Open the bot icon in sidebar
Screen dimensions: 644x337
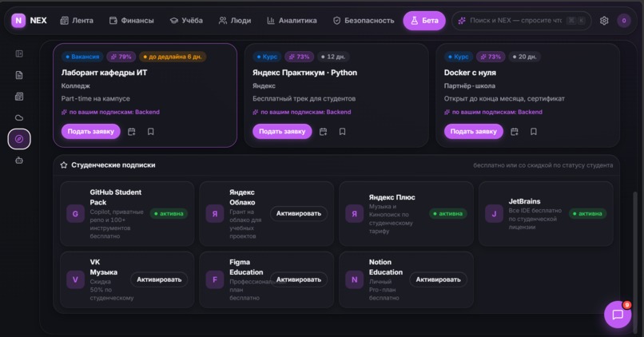tap(19, 161)
